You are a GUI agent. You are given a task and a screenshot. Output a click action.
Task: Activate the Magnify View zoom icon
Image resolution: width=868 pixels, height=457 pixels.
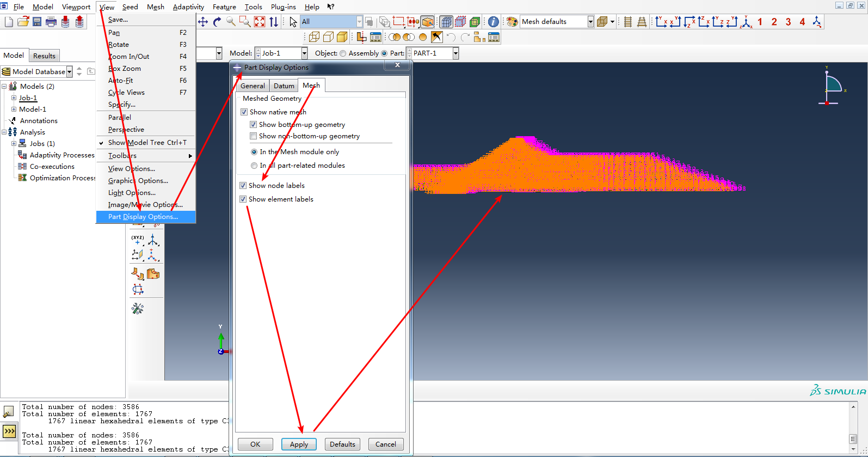(x=231, y=22)
